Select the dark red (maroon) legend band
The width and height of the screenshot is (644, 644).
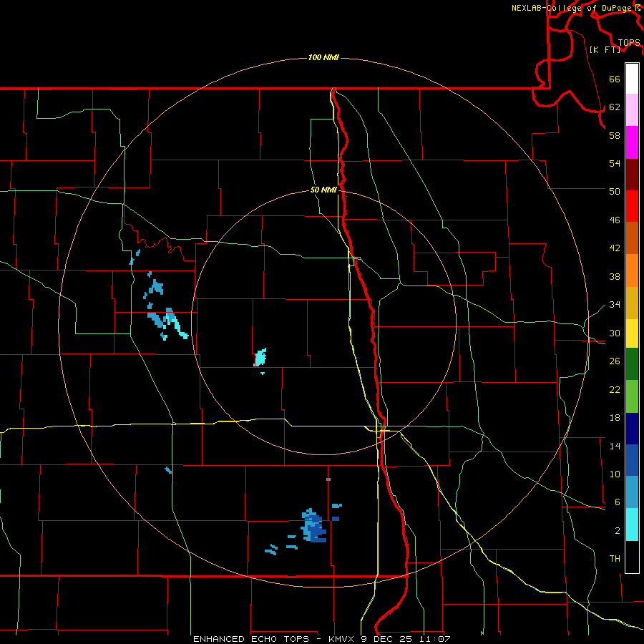(632, 174)
